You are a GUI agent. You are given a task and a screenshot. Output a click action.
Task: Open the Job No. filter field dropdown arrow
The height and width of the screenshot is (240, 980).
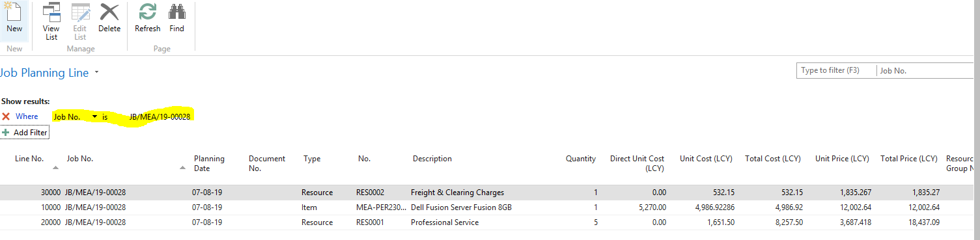(x=95, y=116)
